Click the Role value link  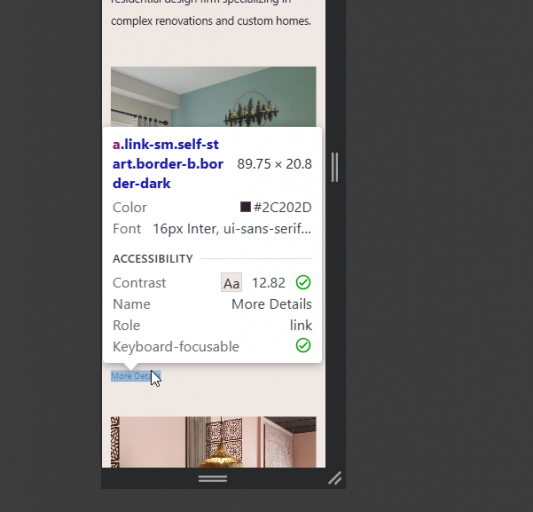(301, 325)
